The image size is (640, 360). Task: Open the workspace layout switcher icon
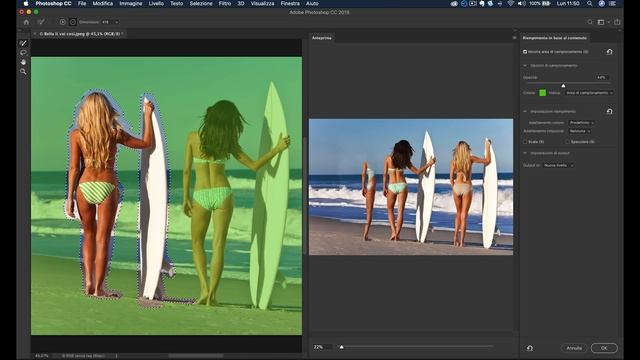pos(601,22)
